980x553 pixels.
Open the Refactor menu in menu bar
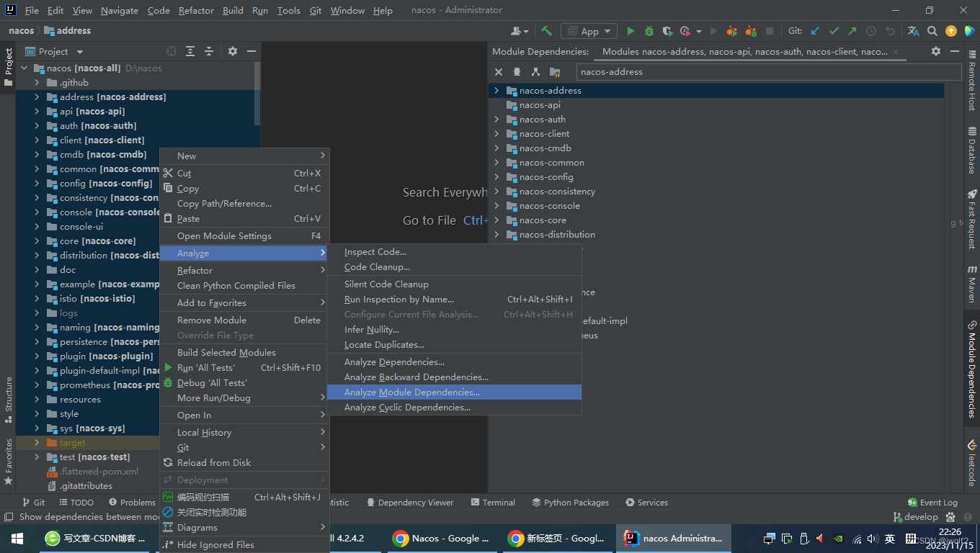coord(196,10)
